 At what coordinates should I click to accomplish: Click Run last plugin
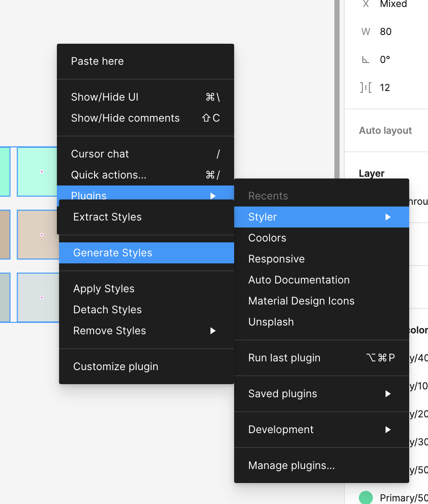pos(284,358)
